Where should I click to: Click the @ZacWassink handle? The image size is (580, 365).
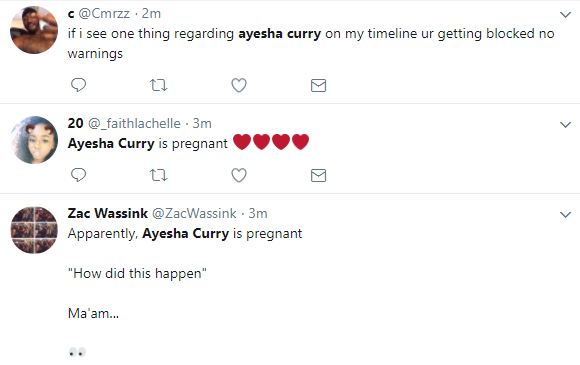(194, 213)
